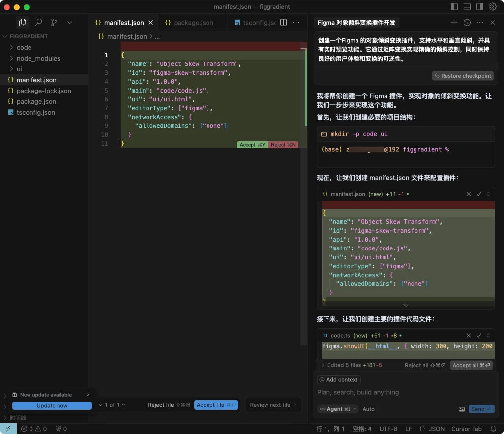This screenshot has width=504, height=434.
Task: Attach image in chat input
Action: coord(462,409)
